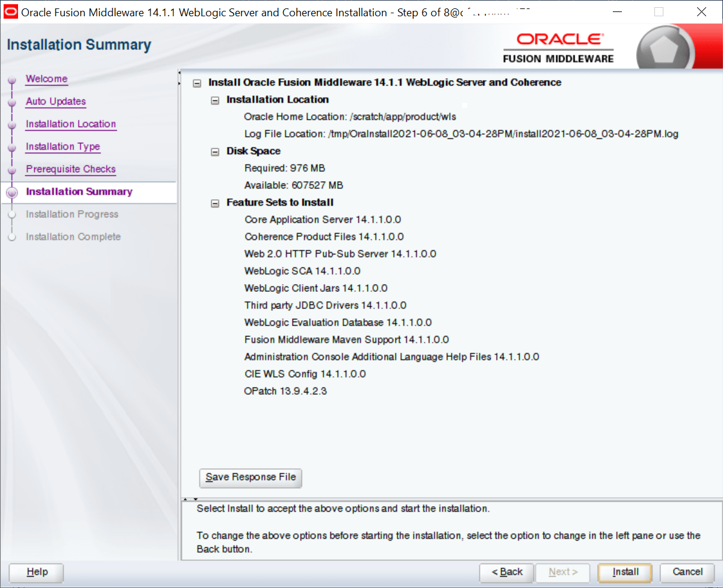Click the Save Response File button
The image size is (723, 588).
tap(250, 478)
